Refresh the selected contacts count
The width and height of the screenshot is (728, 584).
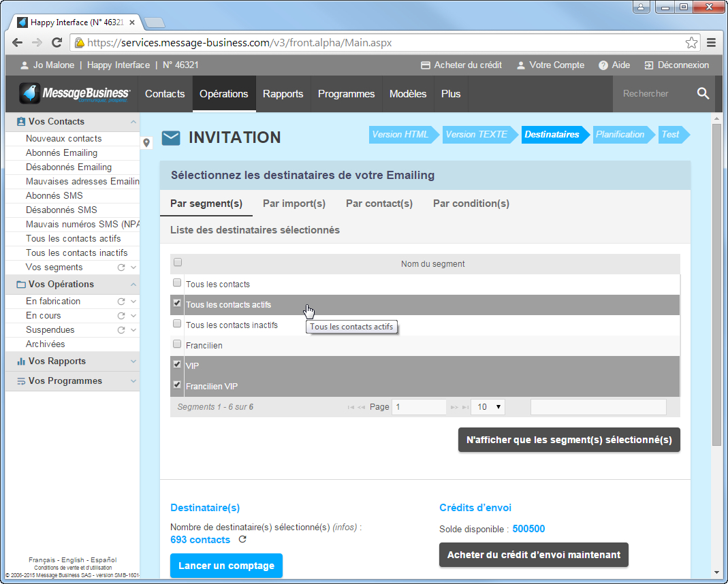tap(242, 540)
